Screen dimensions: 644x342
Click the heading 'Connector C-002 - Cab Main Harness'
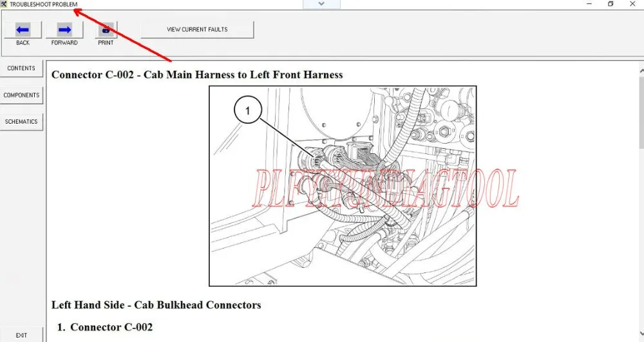pos(197,75)
